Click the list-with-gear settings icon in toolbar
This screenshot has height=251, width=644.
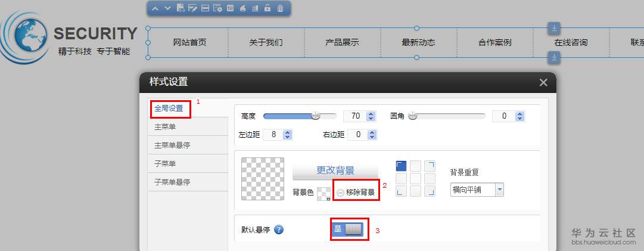217,8
